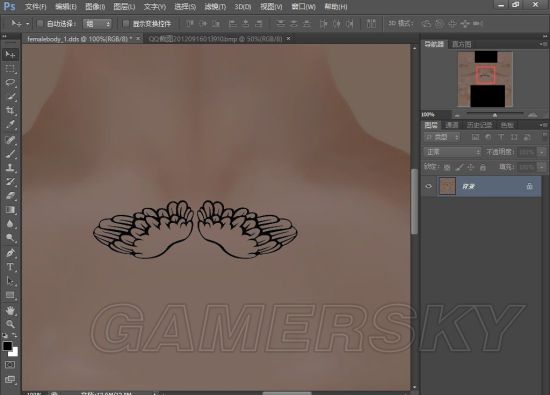This screenshot has height=395, width=550.
Task: Toggle type layer filter icon
Action: (x=501, y=137)
